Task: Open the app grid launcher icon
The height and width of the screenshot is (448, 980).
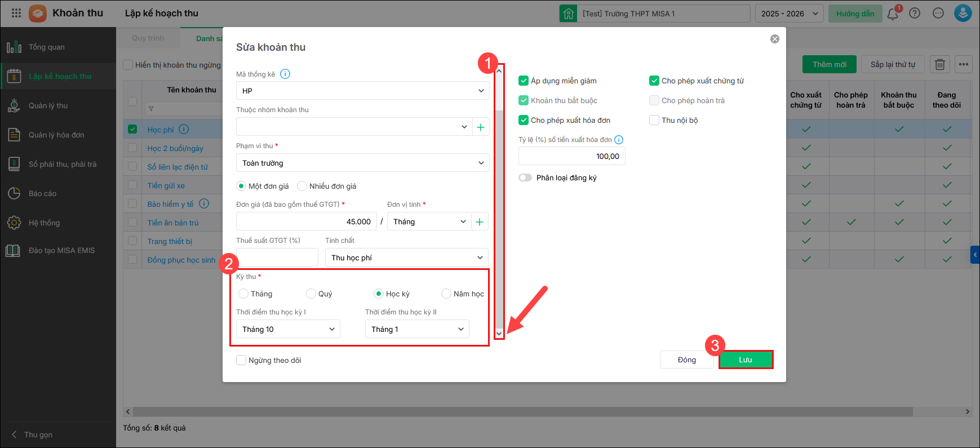Action: coord(16,13)
